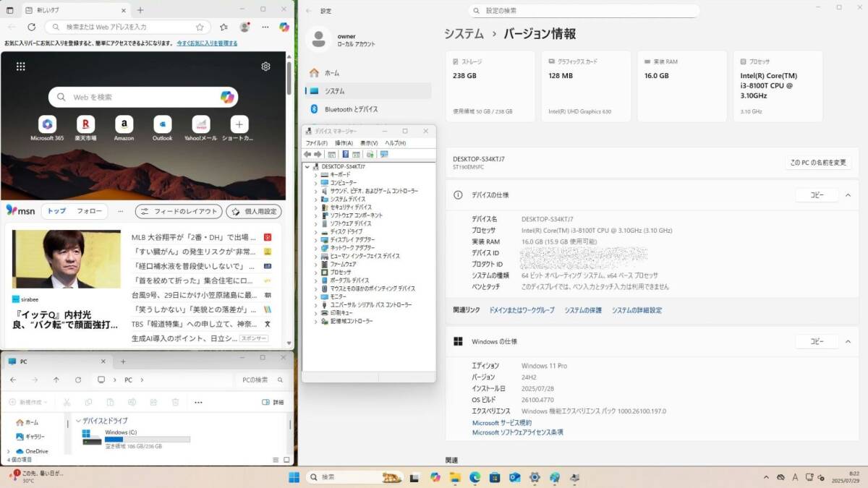The height and width of the screenshot is (488, 868).
Task: Open システムの保護 link
Action: click(583, 310)
